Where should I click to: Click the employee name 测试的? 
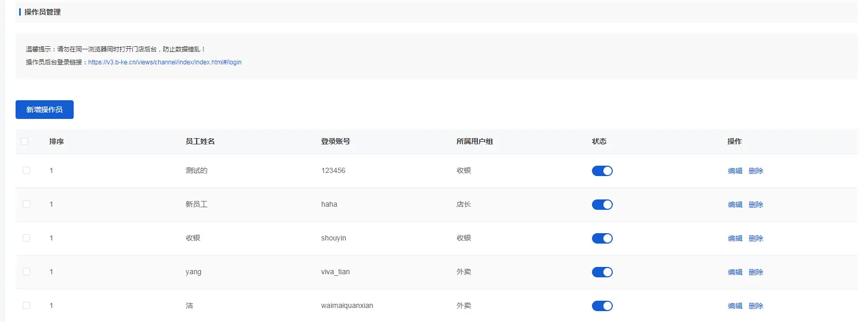[x=197, y=170]
